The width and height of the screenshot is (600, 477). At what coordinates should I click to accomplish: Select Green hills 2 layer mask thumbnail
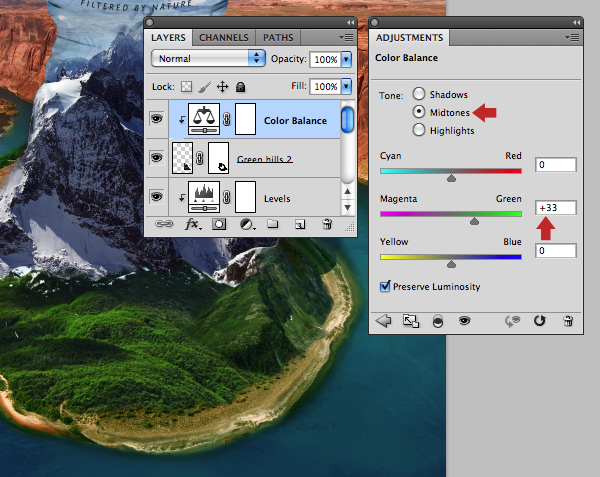tap(218, 158)
